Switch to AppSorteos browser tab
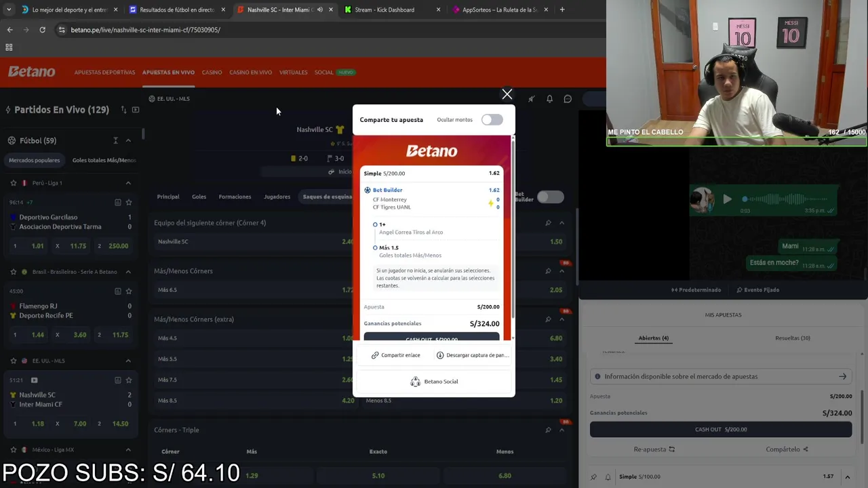Screen dimensions: 868x488 click(x=500, y=9)
